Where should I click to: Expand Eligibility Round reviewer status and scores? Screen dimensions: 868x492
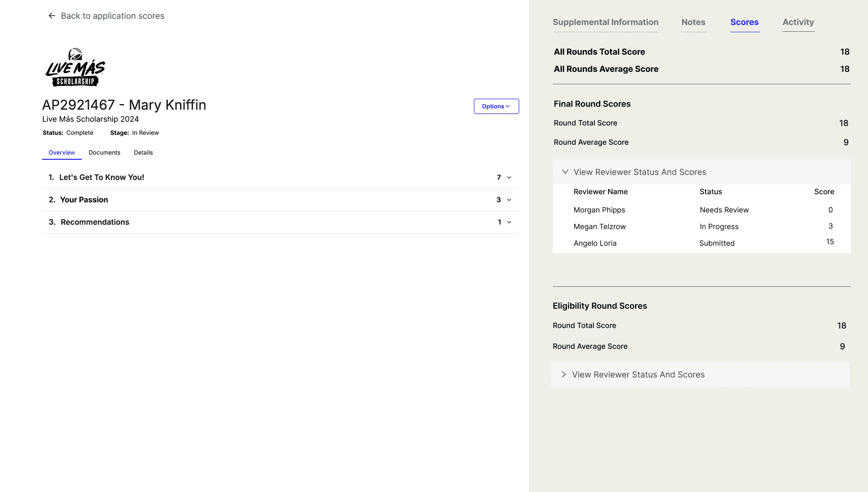564,374
